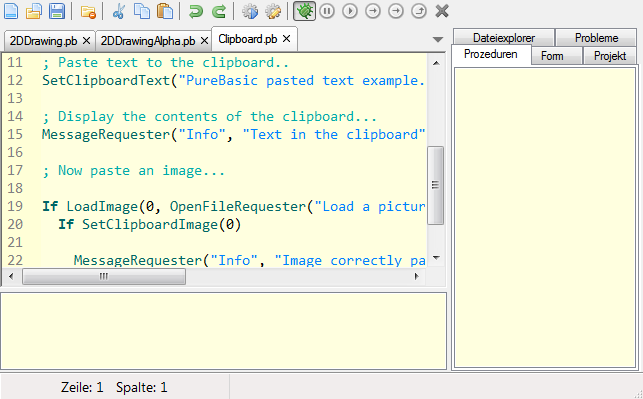Click horizontal scrollbar right arrow

point(417,276)
